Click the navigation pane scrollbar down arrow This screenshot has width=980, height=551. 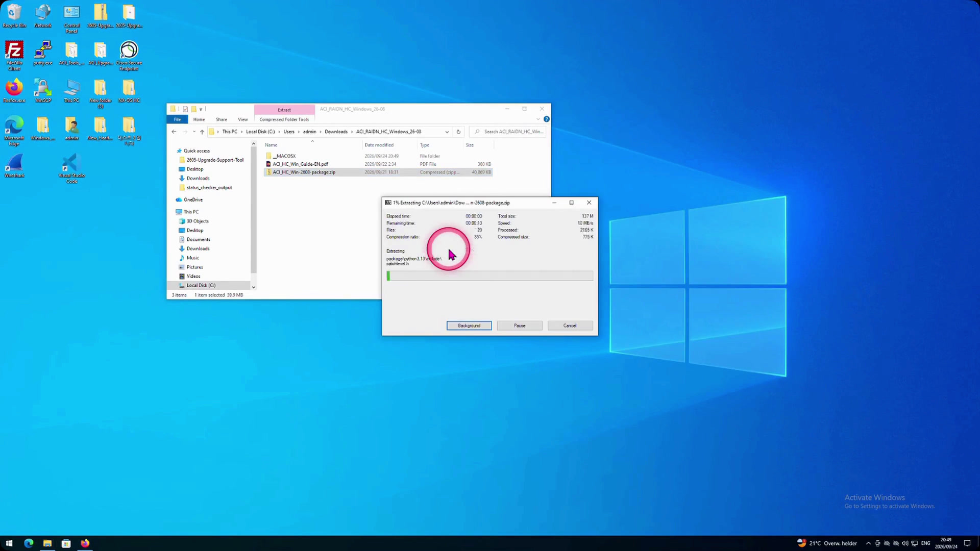(253, 287)
